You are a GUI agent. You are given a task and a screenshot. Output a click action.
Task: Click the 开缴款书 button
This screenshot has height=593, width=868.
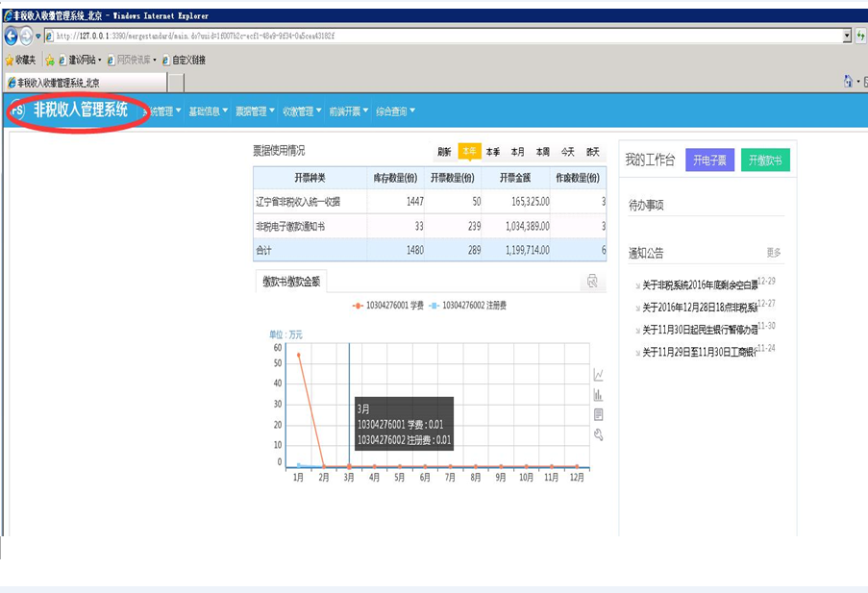[x=765, y=160]
